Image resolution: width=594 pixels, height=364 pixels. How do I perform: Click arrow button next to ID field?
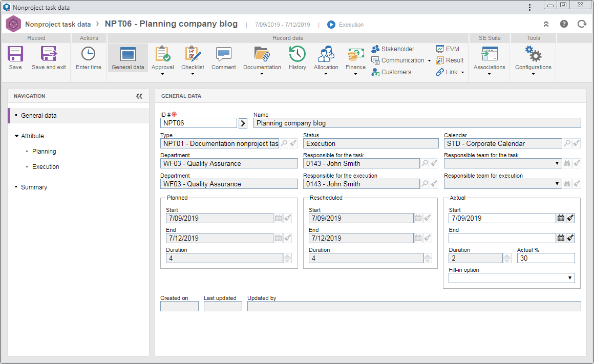coord(243,123)
